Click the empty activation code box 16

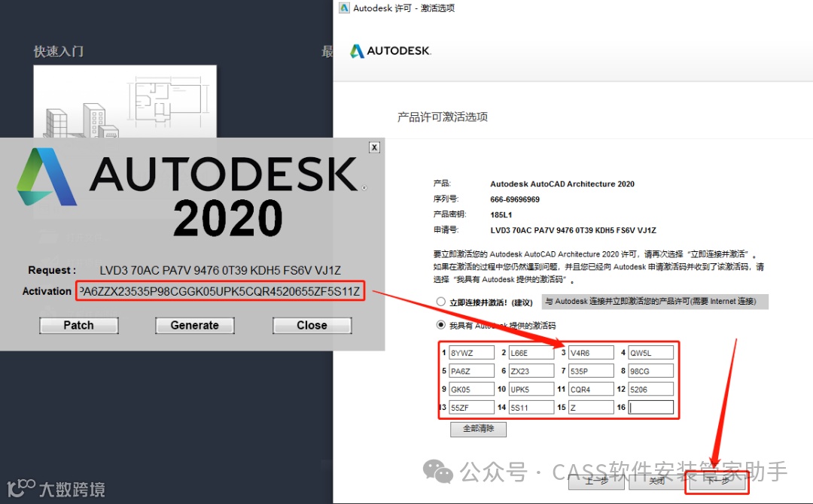650,407
